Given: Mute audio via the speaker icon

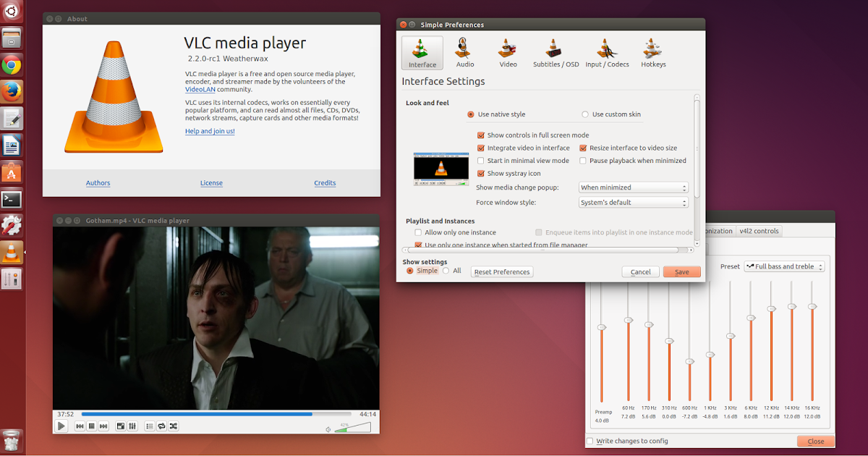Looking at the screenshot, I should [328, 429].
